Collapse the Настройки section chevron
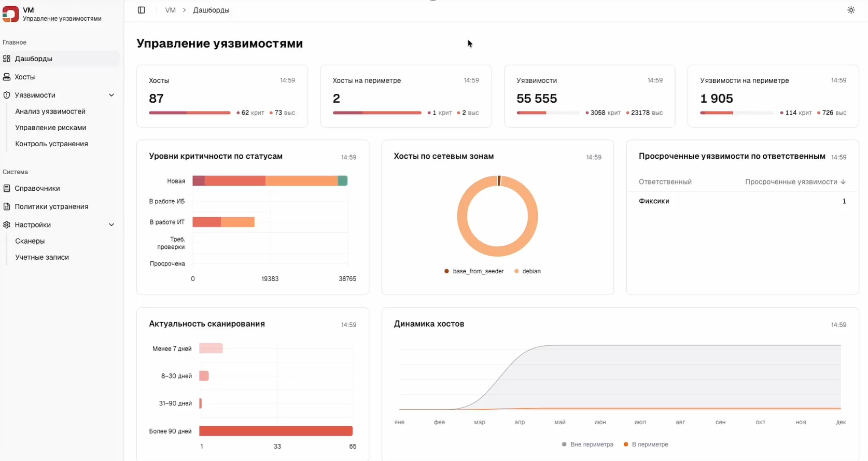868x461 pixels. click(x=111, y=225)
